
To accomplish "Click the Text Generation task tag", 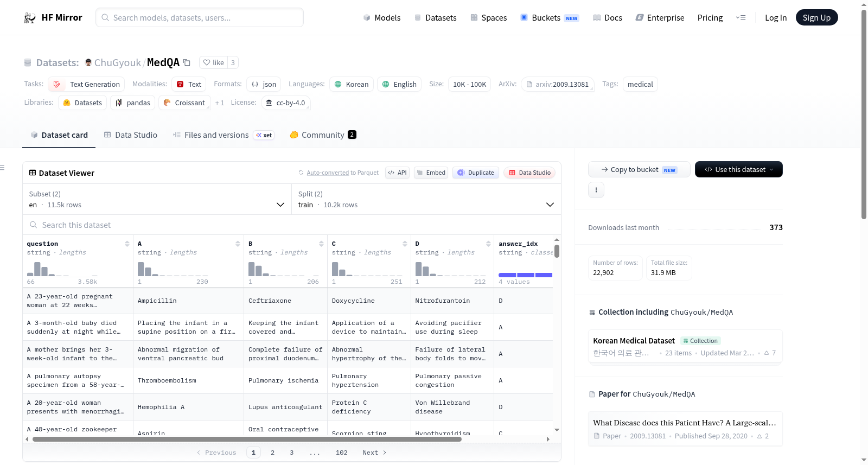I will coord(86,84).
